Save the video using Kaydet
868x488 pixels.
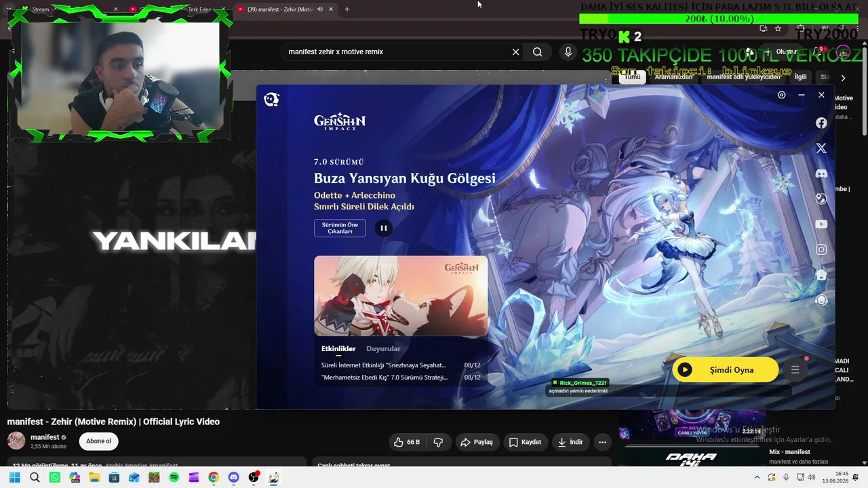[x=525, y=442]
